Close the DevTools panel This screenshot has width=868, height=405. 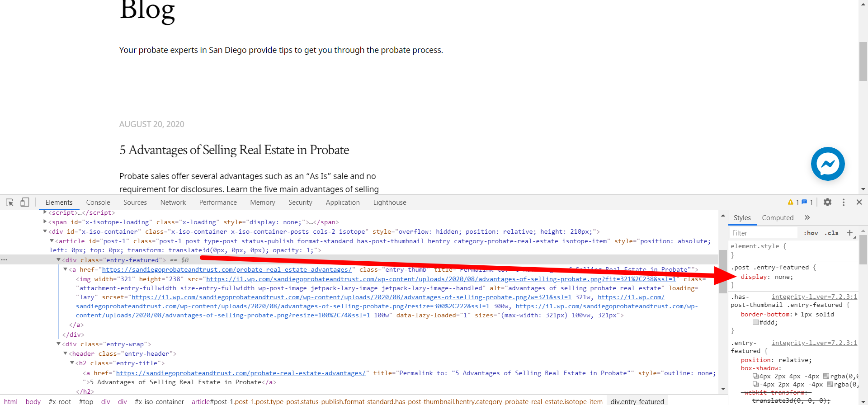click(x=859, y=202)
